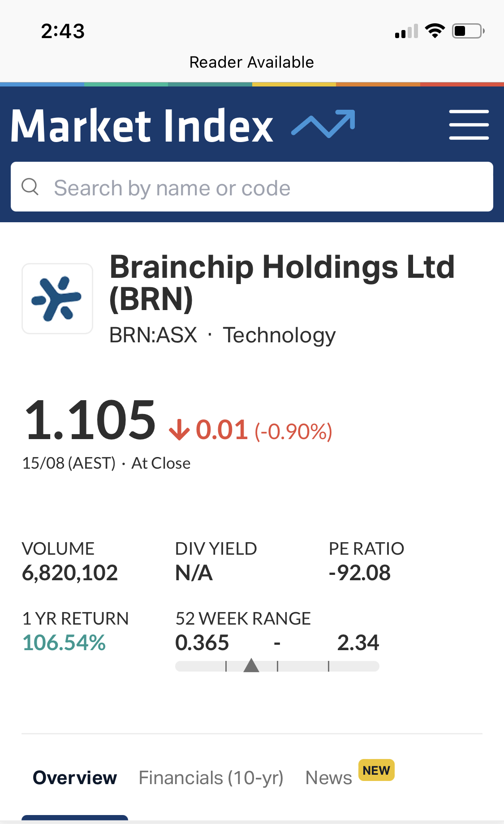Tap the search magnifier icon
504x824 pixels.
coord(30,186)
